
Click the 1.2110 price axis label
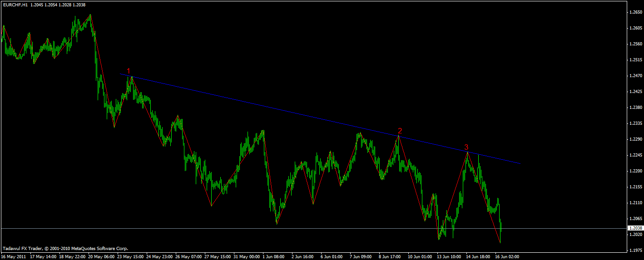click(x=636, y=203)
